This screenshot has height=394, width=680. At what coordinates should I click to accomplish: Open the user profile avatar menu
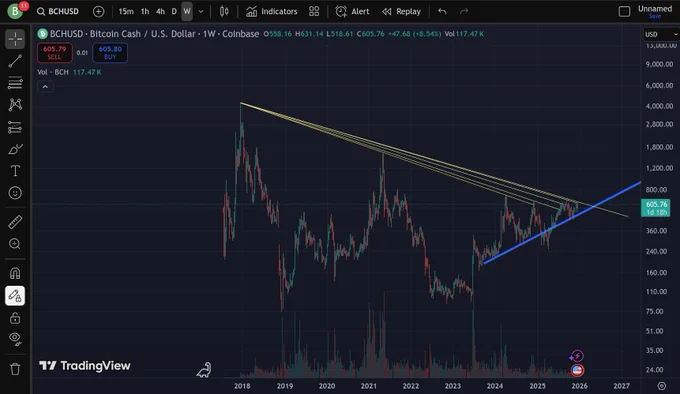click(x=16, y=11)
